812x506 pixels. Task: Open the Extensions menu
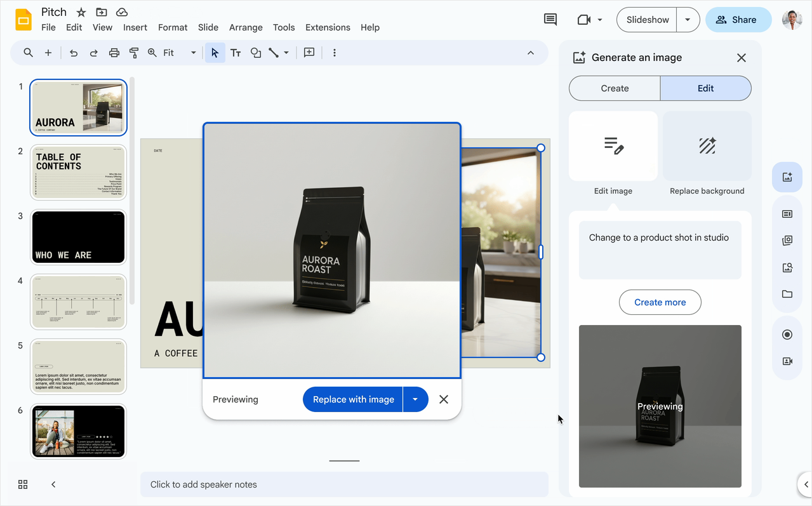[328, 27]
